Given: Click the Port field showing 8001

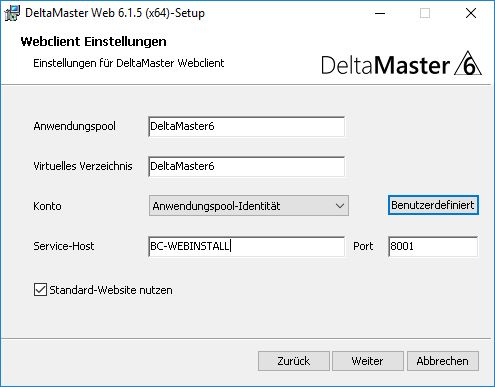Looking at the screenshot, I should pyautogui.click(x=433, y=246).
